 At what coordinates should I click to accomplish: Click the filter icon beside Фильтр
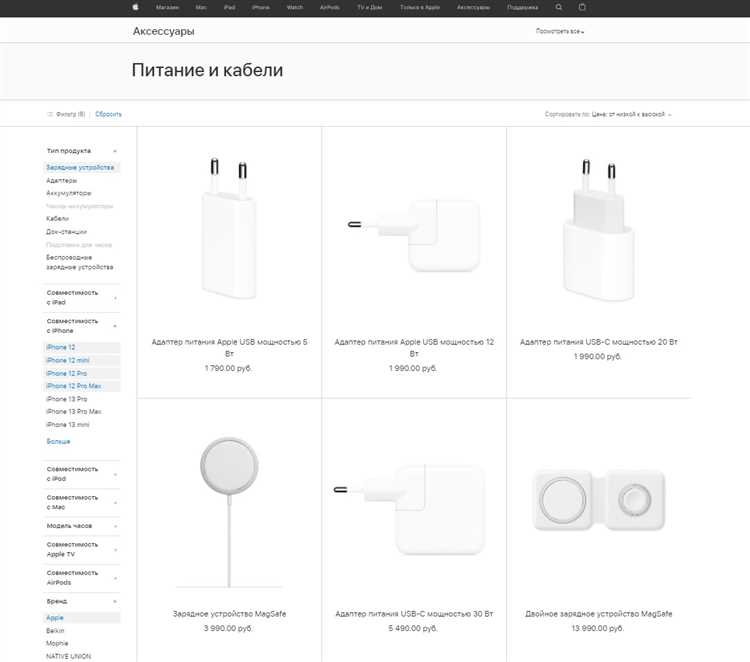click(x=50, y=114)
